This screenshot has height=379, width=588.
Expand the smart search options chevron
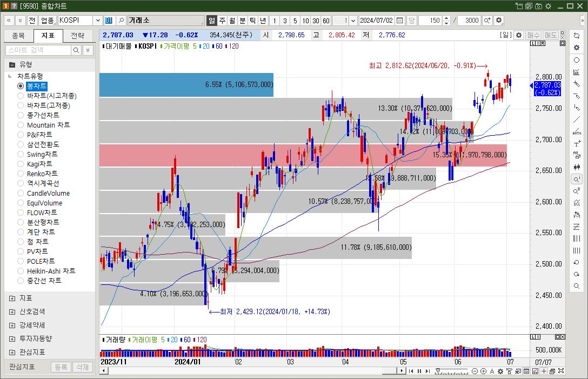point(88,50)
